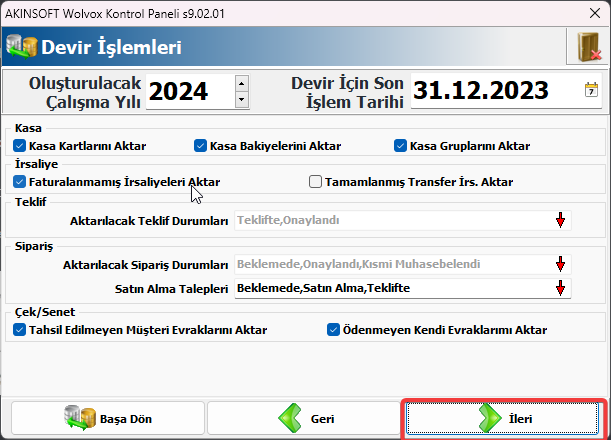
Task: Click the Kasa group heading
Action: click(28, 128)
